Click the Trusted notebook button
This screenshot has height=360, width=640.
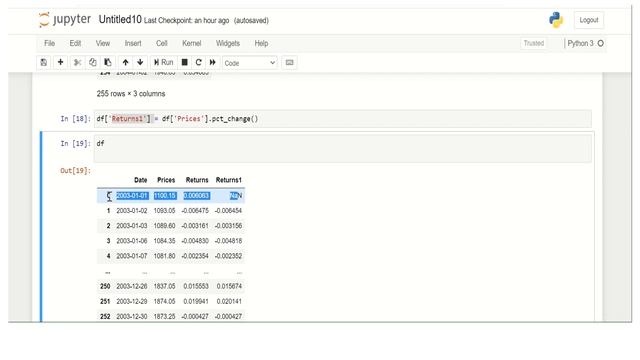(x=534, y=43)
